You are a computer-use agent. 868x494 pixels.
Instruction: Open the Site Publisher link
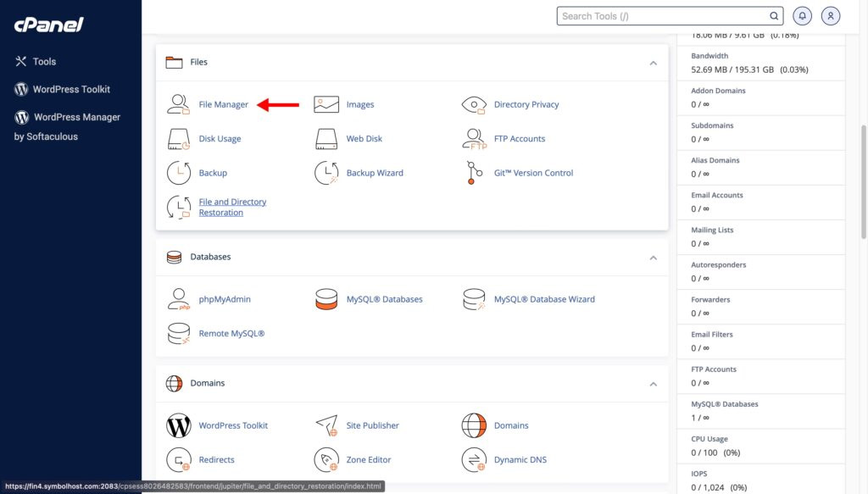[x=373, y=425]
